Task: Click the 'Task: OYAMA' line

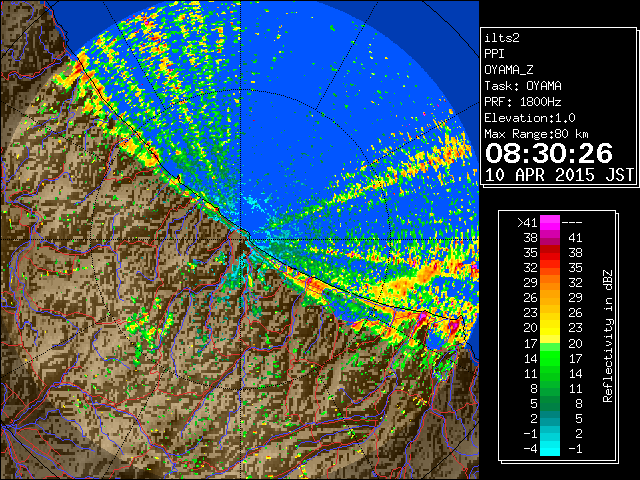Action: 523,86
